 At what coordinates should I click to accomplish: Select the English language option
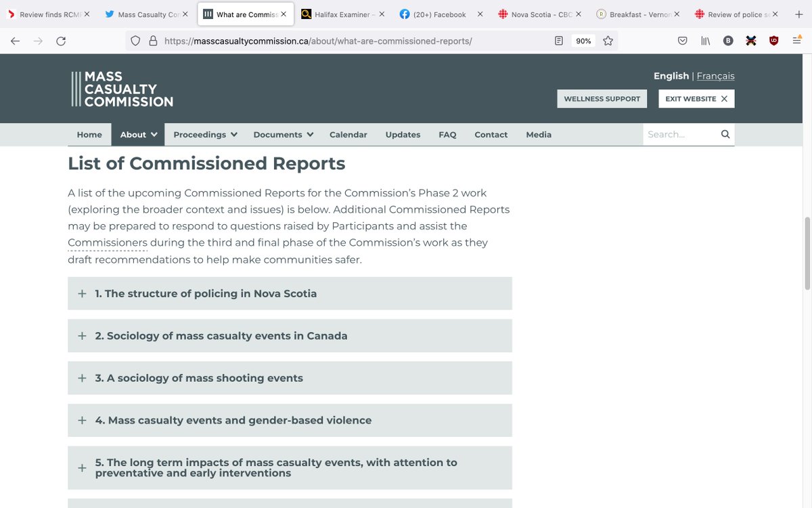671,76
